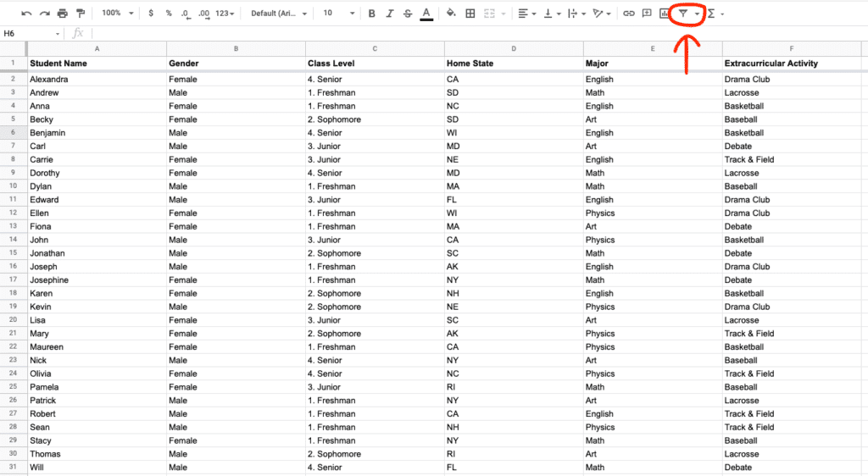Select row 6 header
Viewport: 868px width, 476px height.
(14, 133)
